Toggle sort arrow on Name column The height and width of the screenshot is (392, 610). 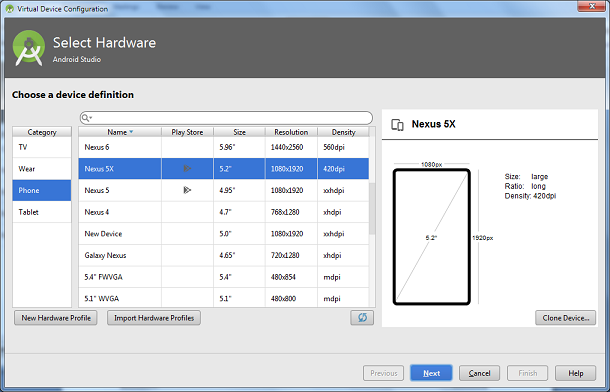[131, 132]
